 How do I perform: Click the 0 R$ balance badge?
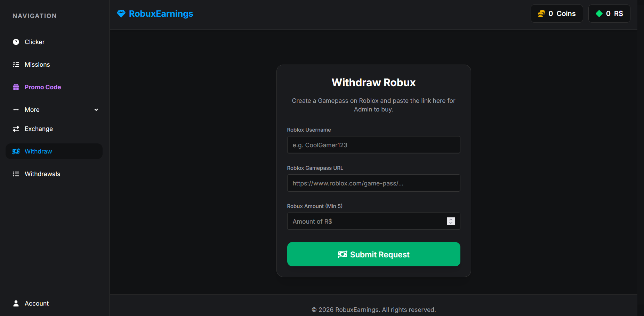pos(609,14)
